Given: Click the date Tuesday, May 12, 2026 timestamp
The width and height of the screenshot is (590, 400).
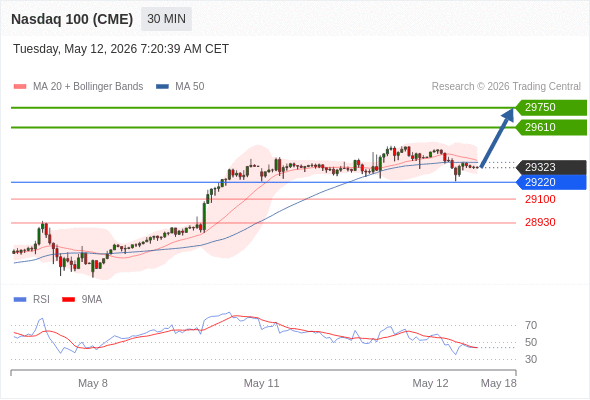Looking at the screenshot, I should click(x=121, y=49).
